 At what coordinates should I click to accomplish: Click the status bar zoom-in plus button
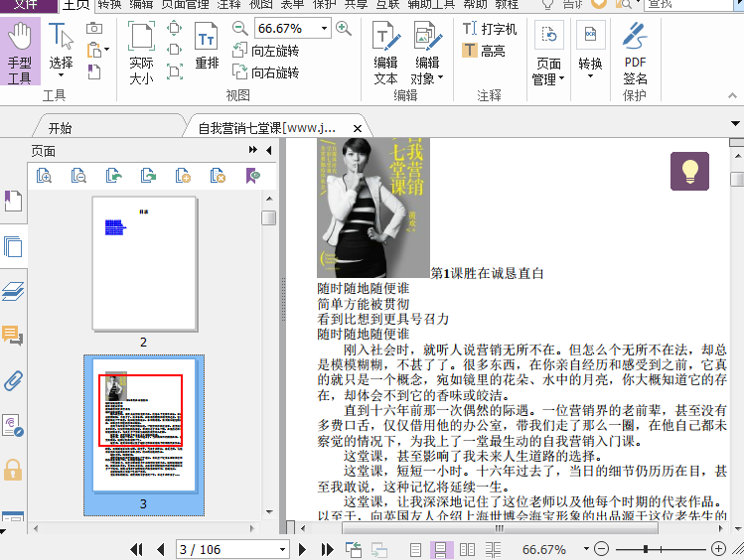click(718, 549)
